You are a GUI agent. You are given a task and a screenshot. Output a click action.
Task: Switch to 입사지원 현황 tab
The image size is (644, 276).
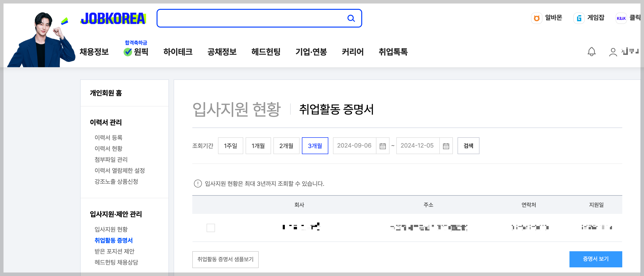tap(236, 109)
